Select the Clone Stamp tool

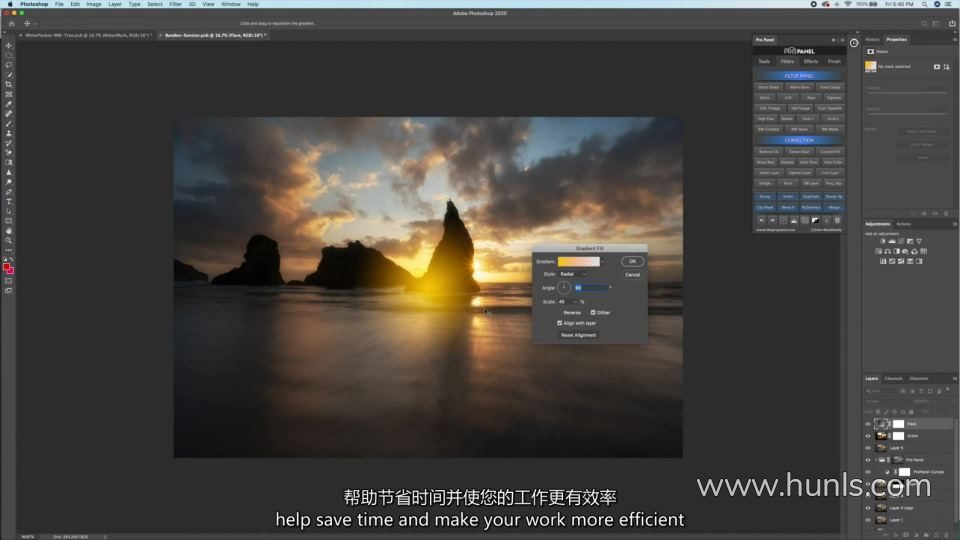[x=9, y=133]
